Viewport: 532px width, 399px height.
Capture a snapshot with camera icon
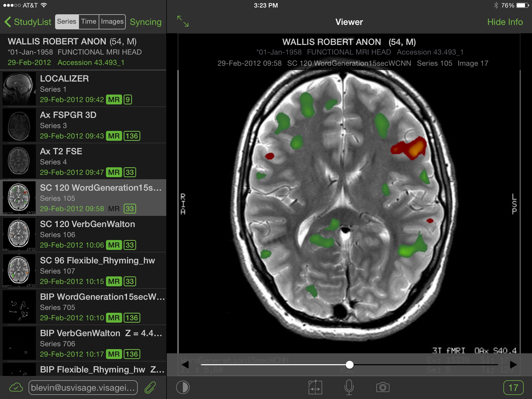[x=383, y=387]
